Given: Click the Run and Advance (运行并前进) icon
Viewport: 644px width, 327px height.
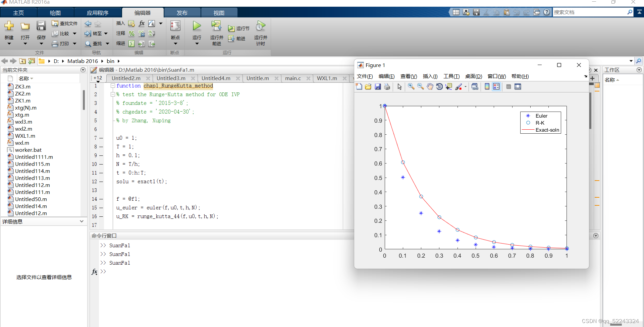Looking at the screenshot, I should pyautogui.click(x=216, y=26).
